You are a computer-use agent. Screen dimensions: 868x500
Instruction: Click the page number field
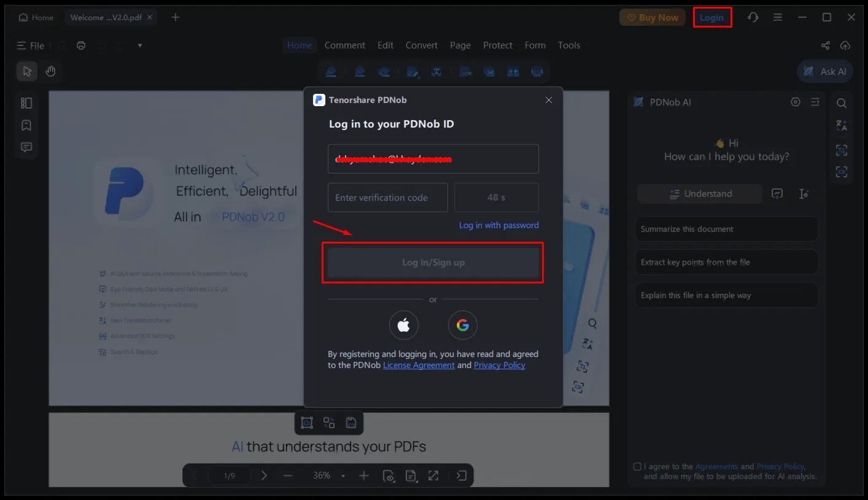(x=229, y=475)
